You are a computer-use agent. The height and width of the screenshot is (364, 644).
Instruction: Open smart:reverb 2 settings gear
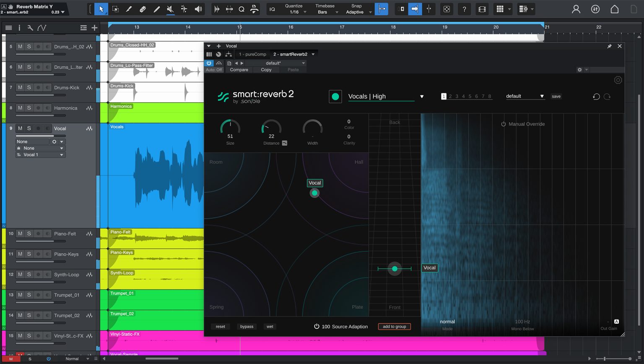618,80
